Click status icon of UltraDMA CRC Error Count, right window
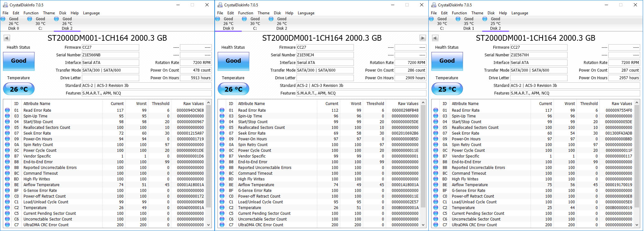644x231 pixels. pos(436,225)
